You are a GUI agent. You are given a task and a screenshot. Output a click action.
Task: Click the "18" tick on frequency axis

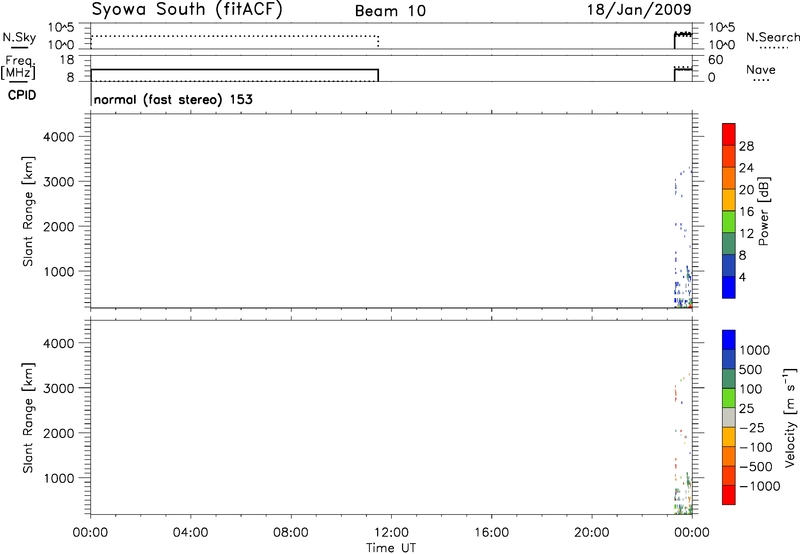(67, 60)
